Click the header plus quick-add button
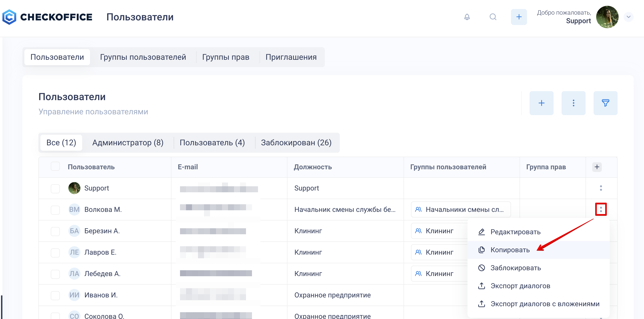Screen dimensions: 644x319 pyautogui.click(x=519, y=17)
